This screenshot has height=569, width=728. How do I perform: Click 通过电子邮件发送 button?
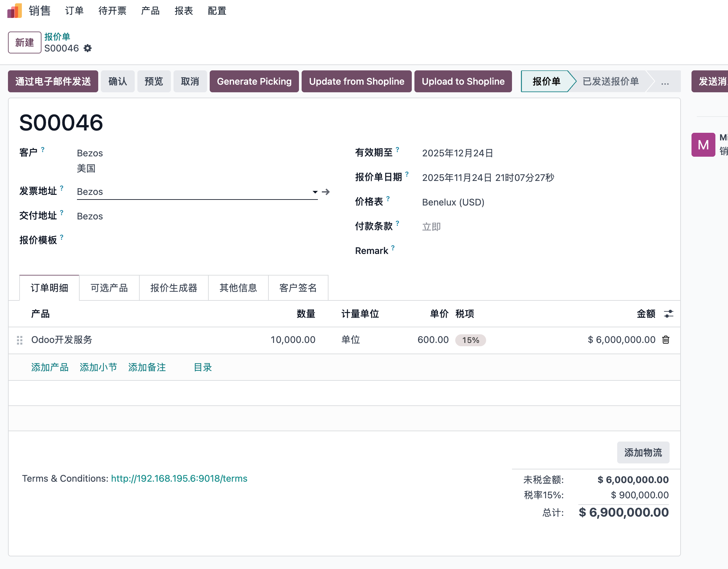click(x=53, y=81)
